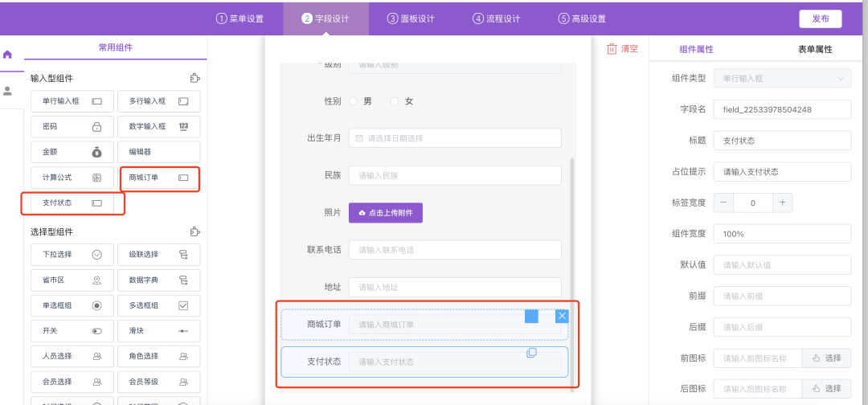This screenshot has width=868, height=405.
Task: Click the 发布 publish button
Action: coord(820,19)
